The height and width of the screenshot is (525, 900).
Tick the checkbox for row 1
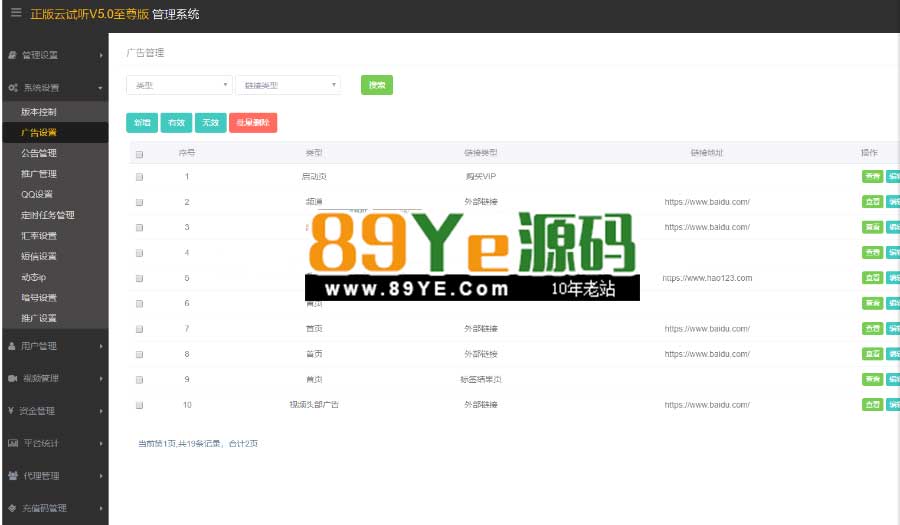(139, 177)
